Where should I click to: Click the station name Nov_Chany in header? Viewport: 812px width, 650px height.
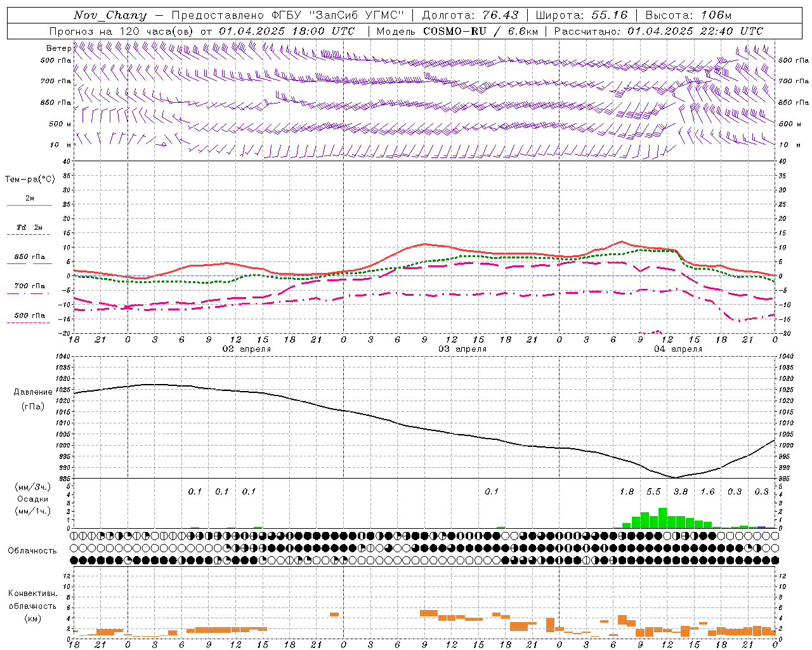(110, 15)
